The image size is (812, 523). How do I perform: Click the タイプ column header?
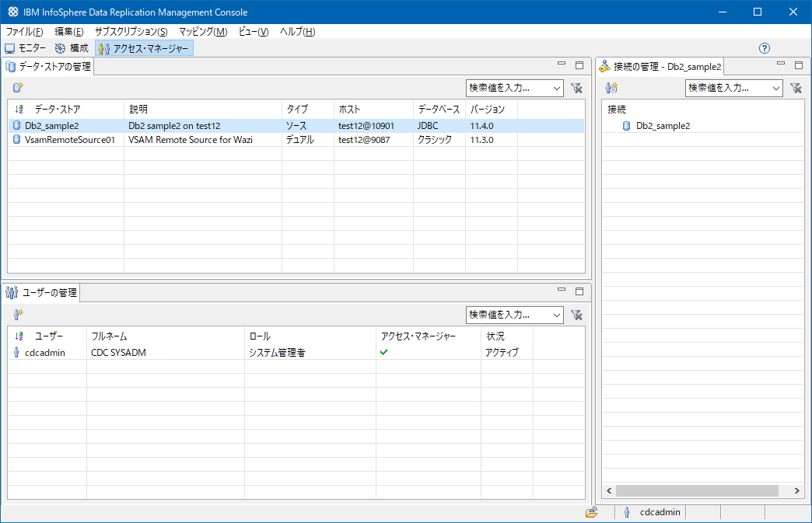307,109
